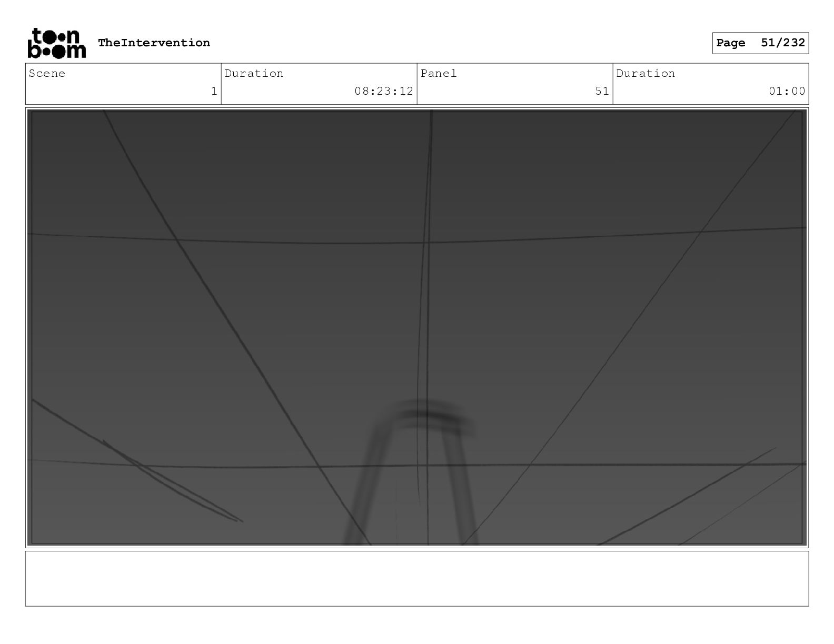Select the project title TheIntervention
This screenshot has height=644, width=834.
pyautogui.click(x=154, y=43)
